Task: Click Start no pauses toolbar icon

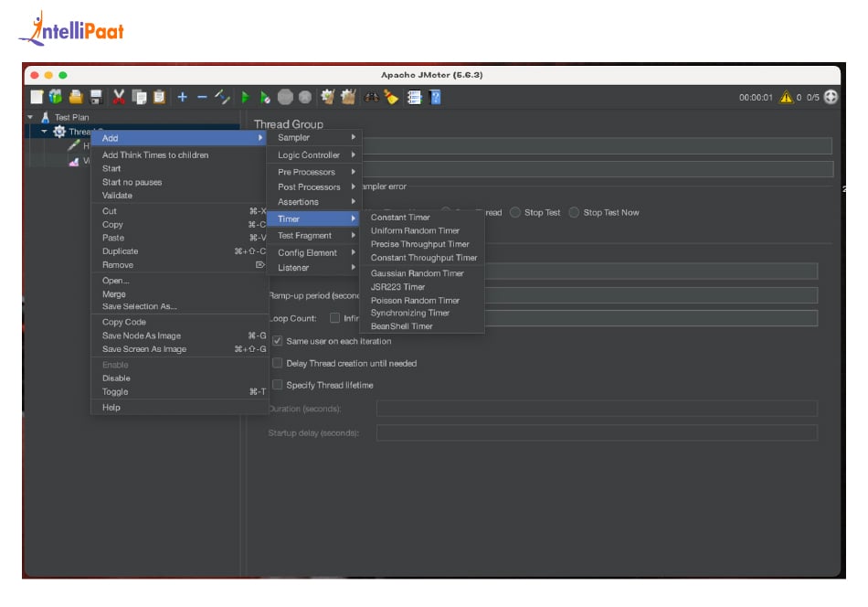Action: click(265, 98)
